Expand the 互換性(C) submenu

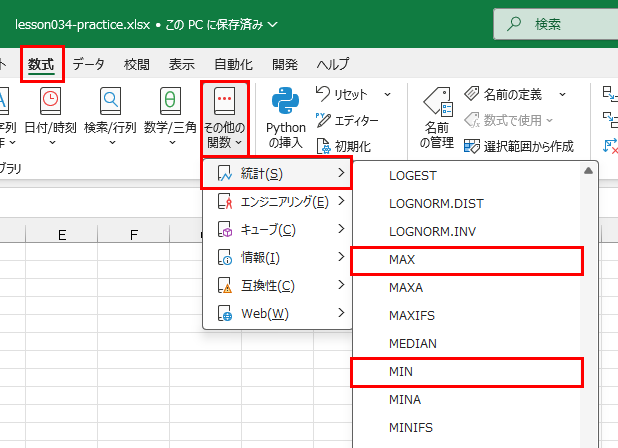click(277, 286)
